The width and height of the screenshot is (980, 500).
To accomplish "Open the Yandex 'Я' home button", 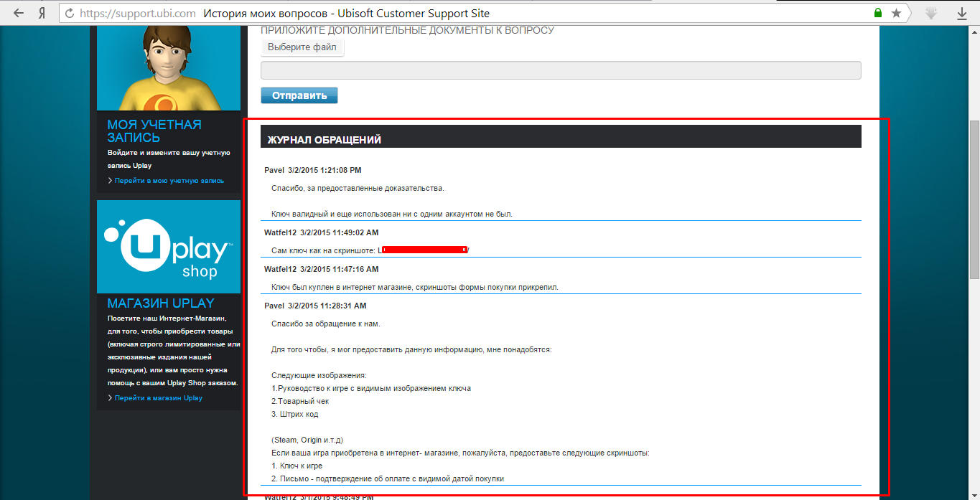I will coord(42,13).
